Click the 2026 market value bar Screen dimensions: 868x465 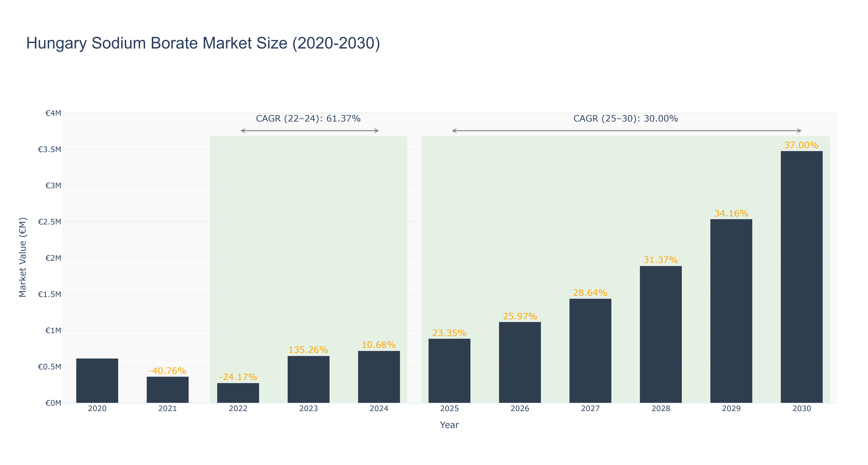point(520,362)
